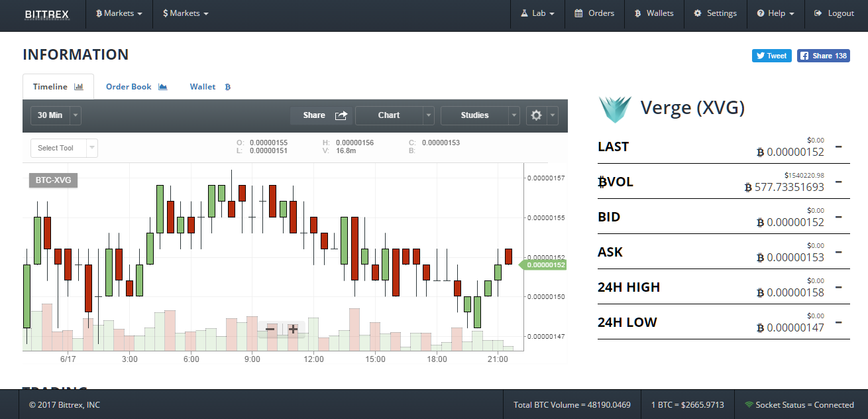The height and width of the screenshot is (419, 868).
Task: Expand the chart settings dropdown arrow
Action: [x=553, y=115]
